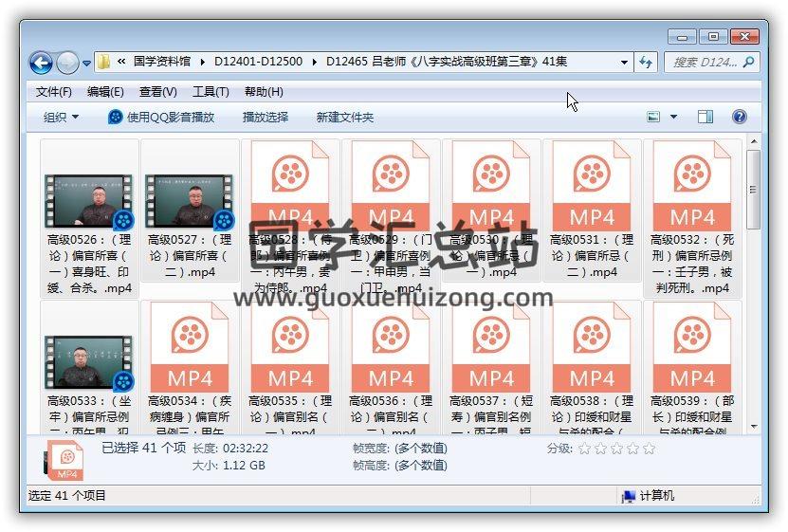Open the 高级0526 video thumbnail
This screenshot has height=532, width=788.
tap(90, 200)
